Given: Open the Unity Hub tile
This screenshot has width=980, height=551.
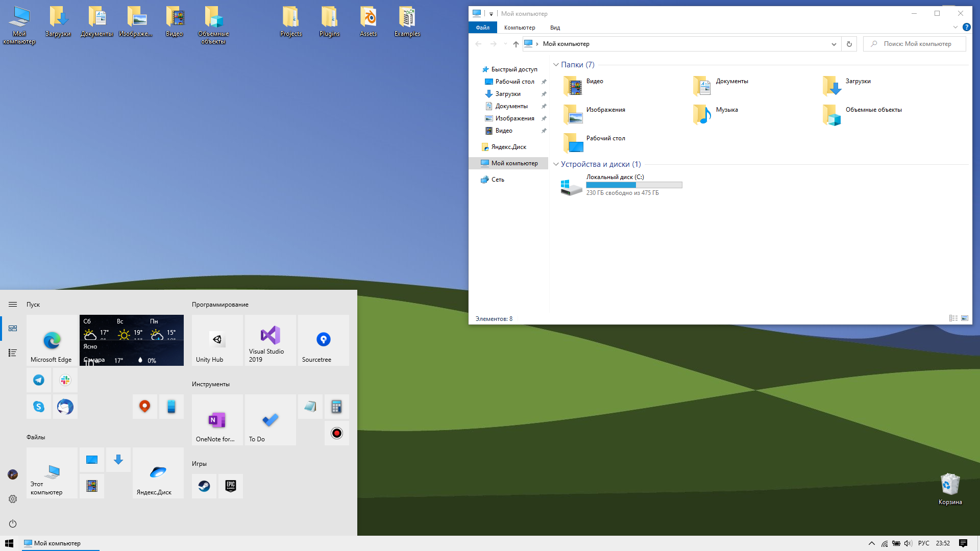Looking at the screenshot, I should coord(217,340).
